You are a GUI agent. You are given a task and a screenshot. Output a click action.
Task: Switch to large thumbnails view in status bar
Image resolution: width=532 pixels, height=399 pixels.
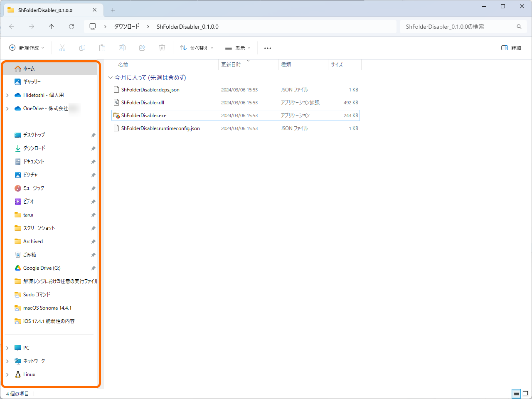tap(525, 394)
